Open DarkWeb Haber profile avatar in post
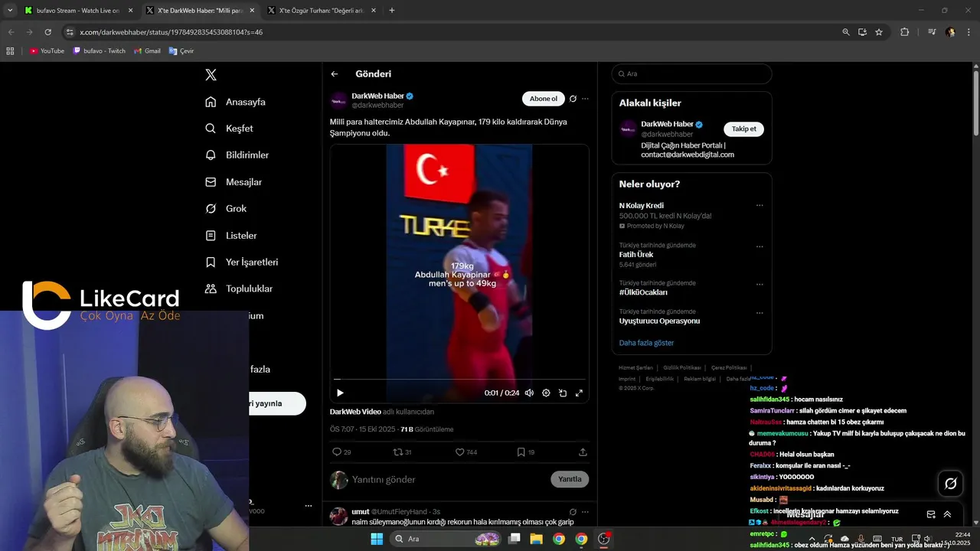Screen dimensions: 980x551 pyautogui.click(x=338, y=101)
